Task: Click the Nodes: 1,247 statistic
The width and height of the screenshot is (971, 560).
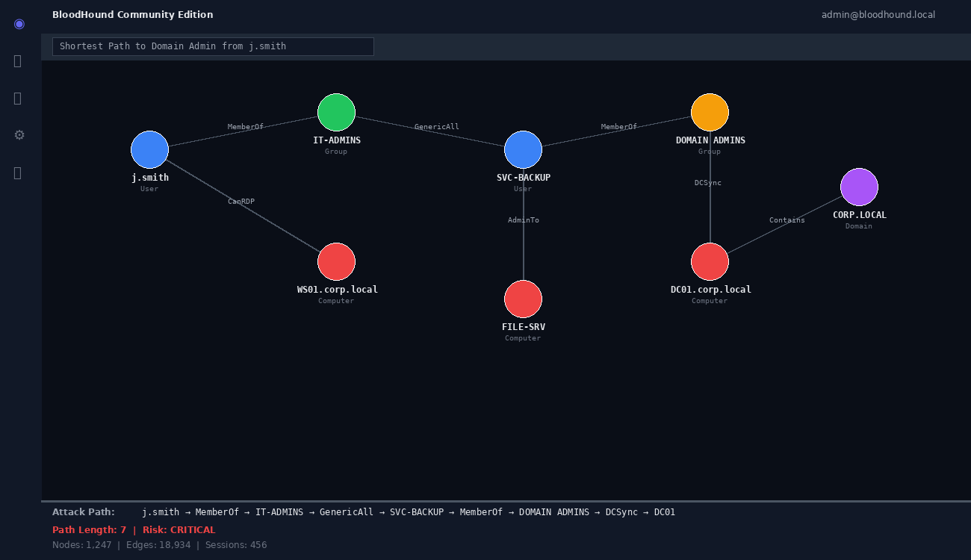Action: coord(82,545)
